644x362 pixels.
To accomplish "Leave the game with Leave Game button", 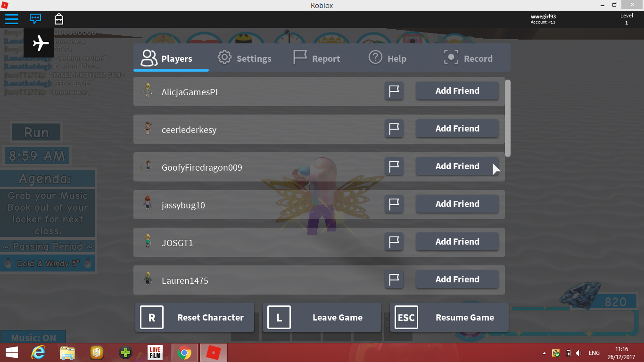I will tap(322, 317).
